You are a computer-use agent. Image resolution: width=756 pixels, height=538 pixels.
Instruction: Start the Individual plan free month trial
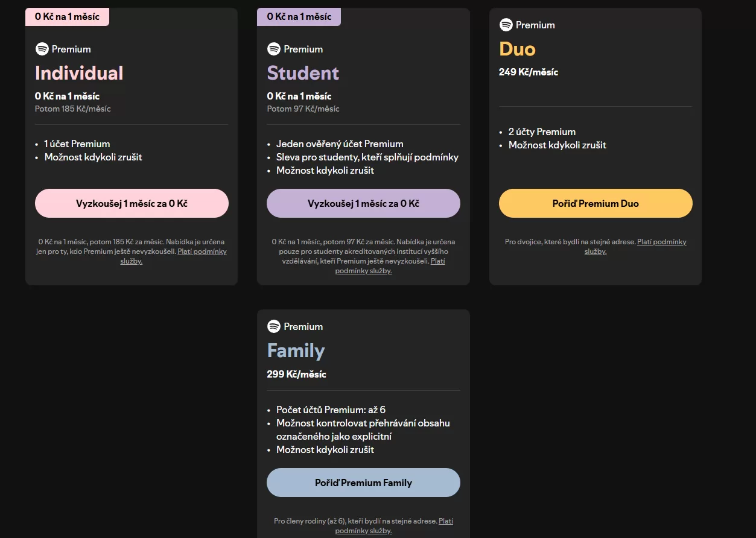coord(132,203)
